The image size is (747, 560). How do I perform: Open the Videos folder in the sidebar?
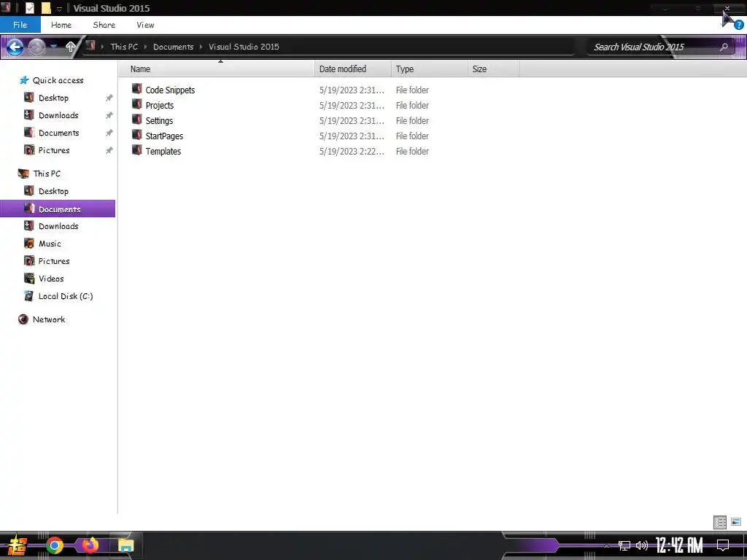[51, 279]
